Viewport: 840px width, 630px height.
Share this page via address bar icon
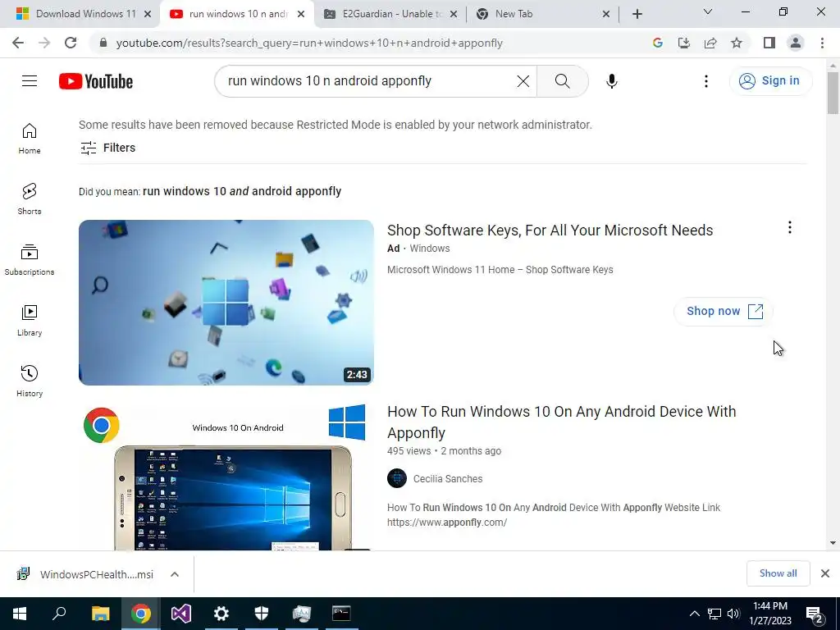pos(710,43)
